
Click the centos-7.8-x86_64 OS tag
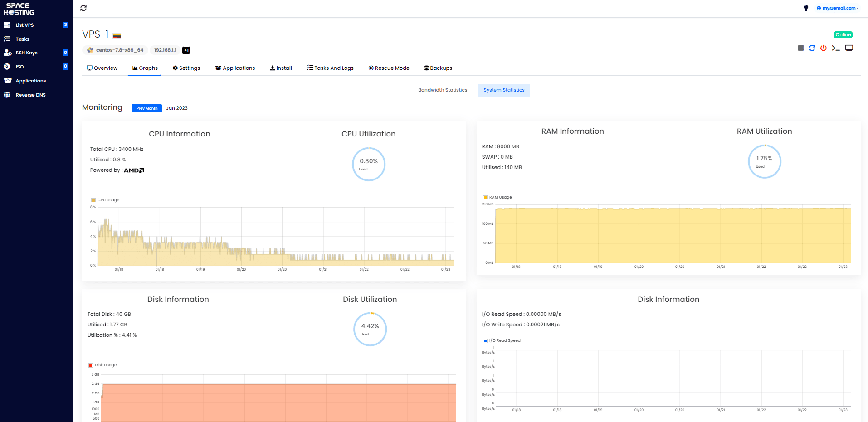click(x=115, y=50)
